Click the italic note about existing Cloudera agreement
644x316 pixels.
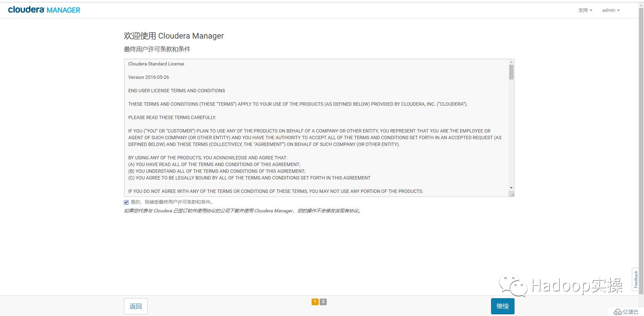(x=243, y=211)
